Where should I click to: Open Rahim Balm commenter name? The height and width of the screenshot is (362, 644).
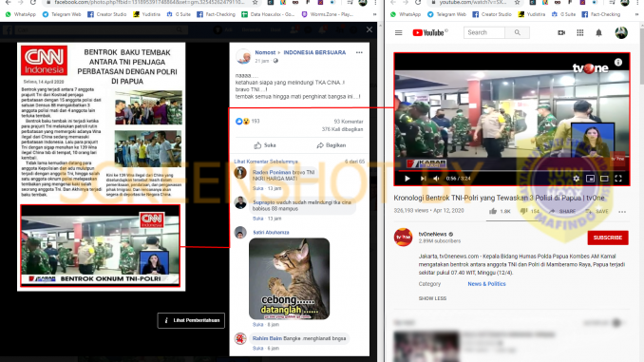click(x=267, y=338)
